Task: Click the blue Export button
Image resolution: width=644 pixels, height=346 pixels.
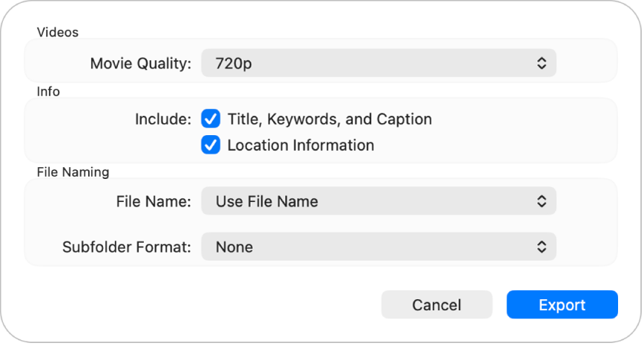Action: coord(562,305)
